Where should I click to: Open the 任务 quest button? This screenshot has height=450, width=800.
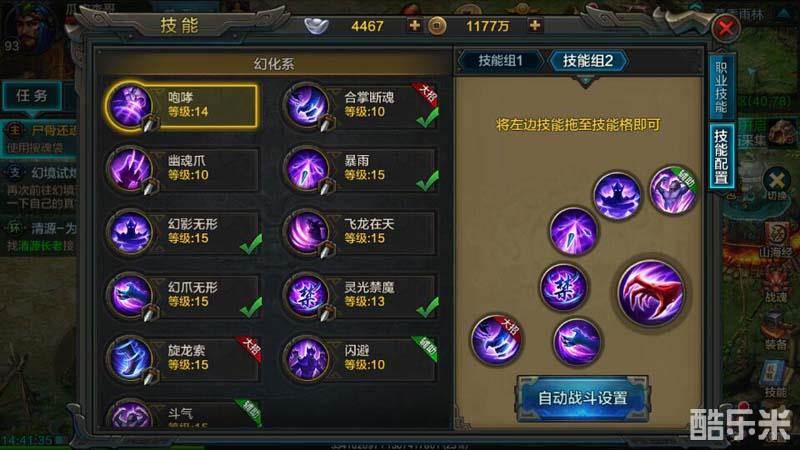(x=32, y=95)
